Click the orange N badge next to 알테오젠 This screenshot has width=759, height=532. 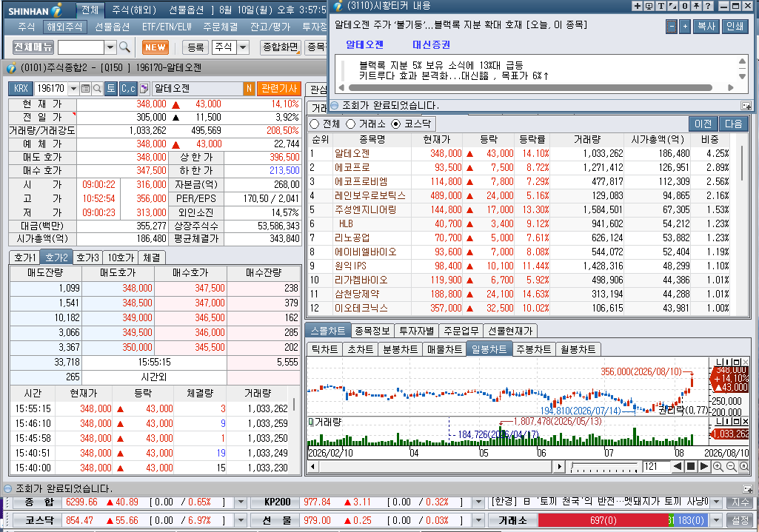pos(249,89)
